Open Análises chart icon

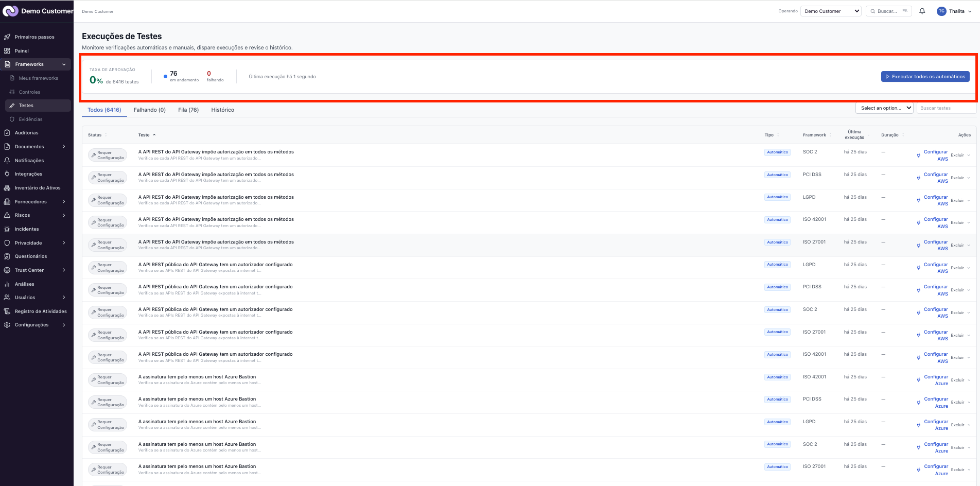(7, 284)
